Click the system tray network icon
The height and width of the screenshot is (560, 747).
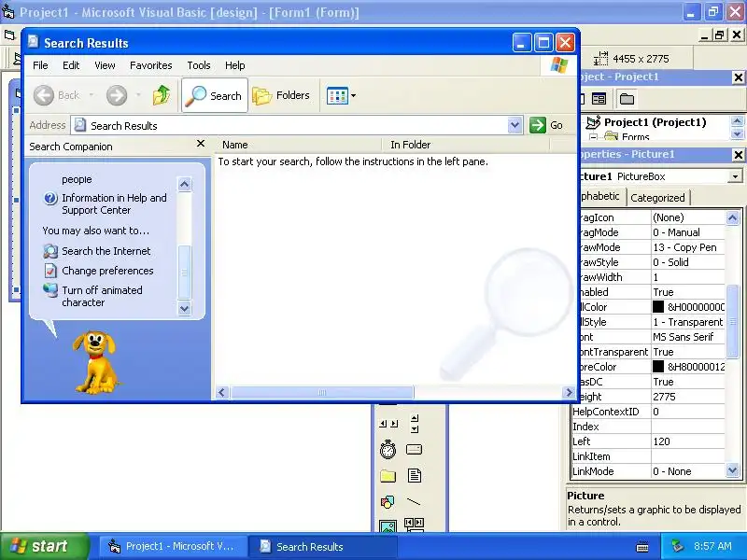point(678,546)
